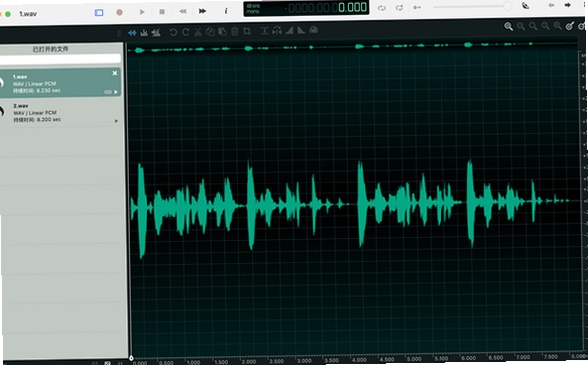Close 1.wav from the open files list
This screenshot has width=588, height=365.
click(115, 73)
